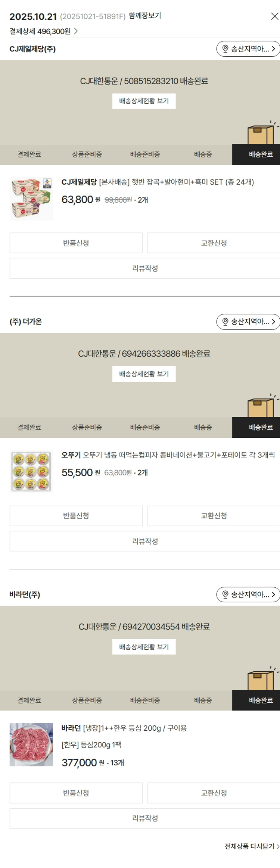
Task: Open delivery address dropdown for 바라던(주)
Action: (x=248, y=594)
